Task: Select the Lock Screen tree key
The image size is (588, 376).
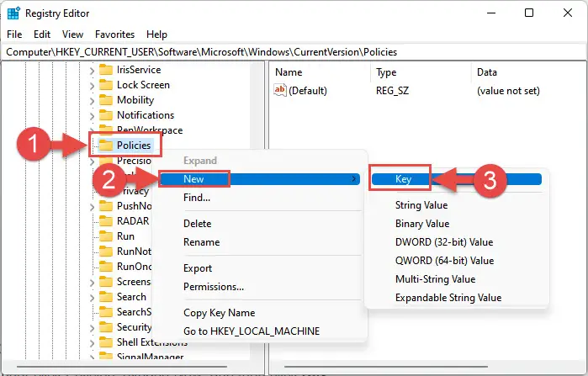Action: point(143,85)
